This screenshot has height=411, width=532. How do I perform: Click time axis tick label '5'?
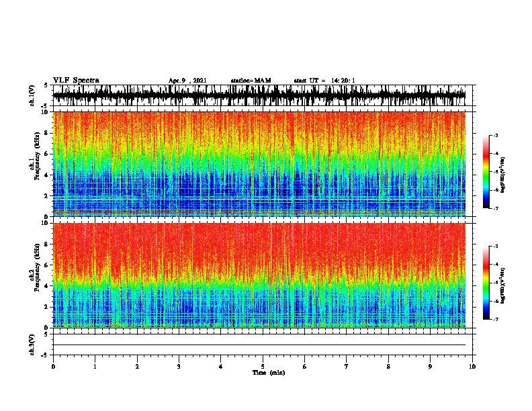[263, 367]
